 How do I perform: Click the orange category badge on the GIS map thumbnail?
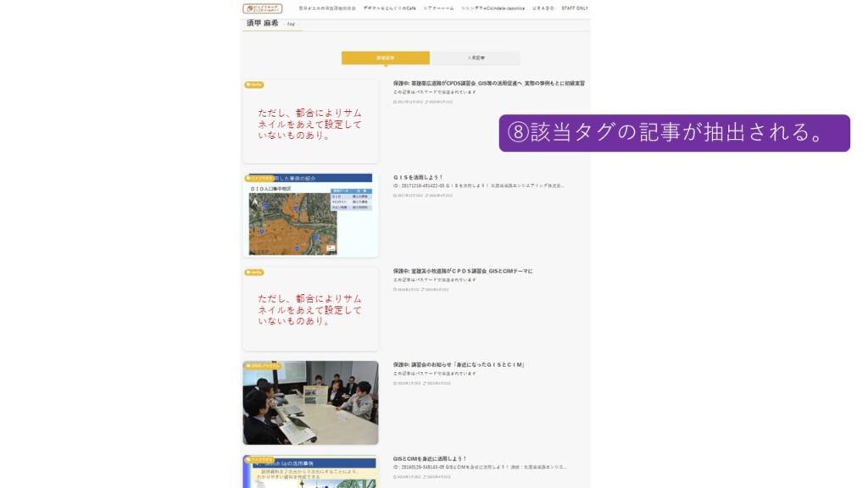coord(260,179)
